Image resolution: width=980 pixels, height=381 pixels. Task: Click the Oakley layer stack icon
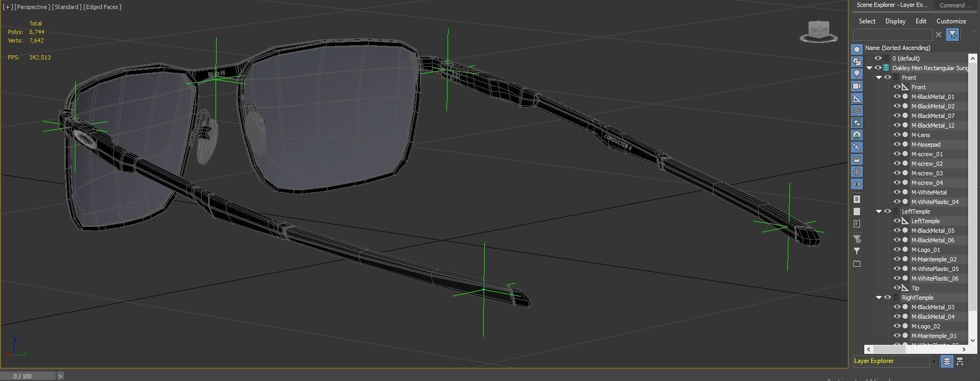pos(887,68)
